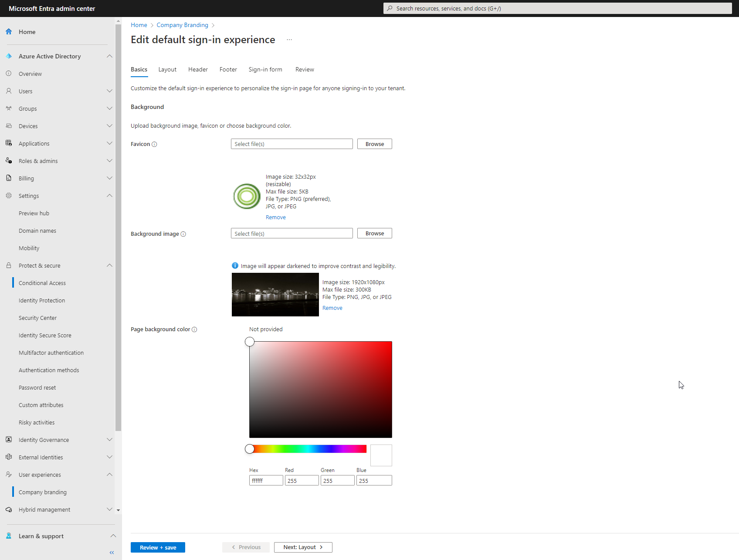Collapse the Azure Active Directory section
Screen dimensions: 739x560
tap(109, 56)
